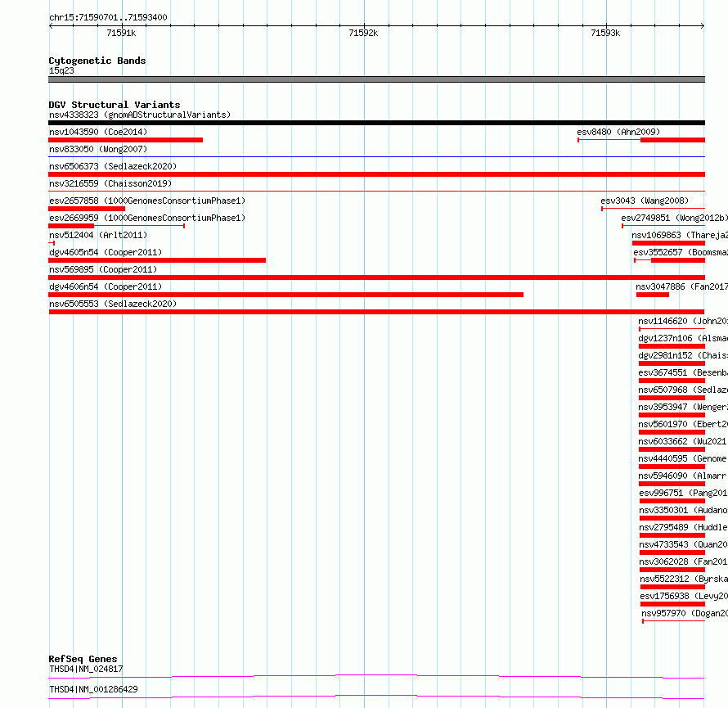Open variant nsv833050 (Wong2007)

point(98,149)
